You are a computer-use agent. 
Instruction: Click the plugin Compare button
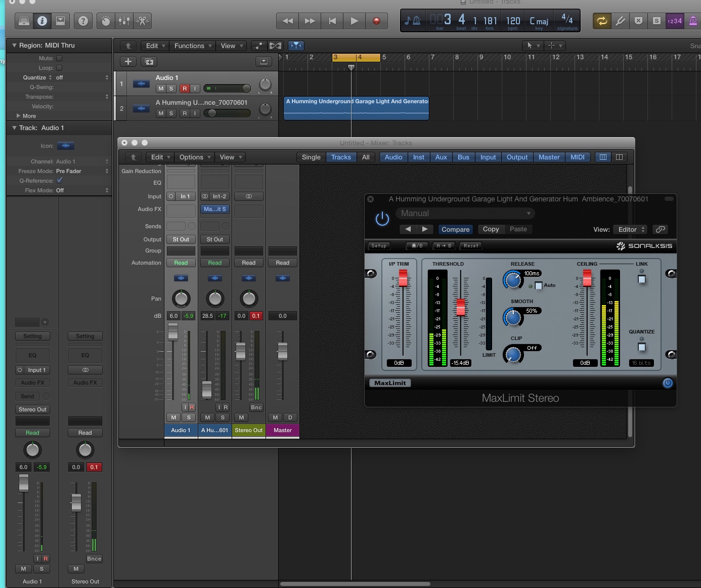pyautogui.click(x=456, y=229)
